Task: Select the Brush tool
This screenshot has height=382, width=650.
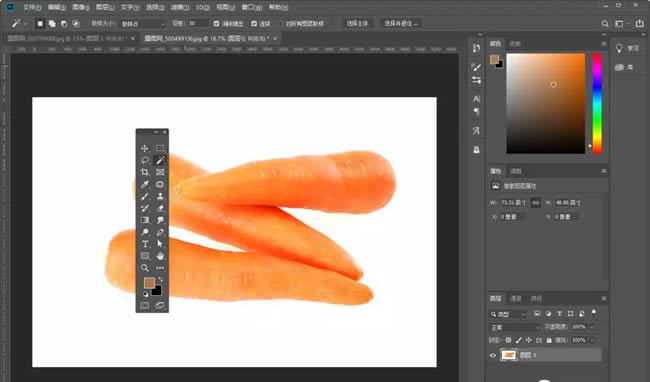Action: click(145, 196)
